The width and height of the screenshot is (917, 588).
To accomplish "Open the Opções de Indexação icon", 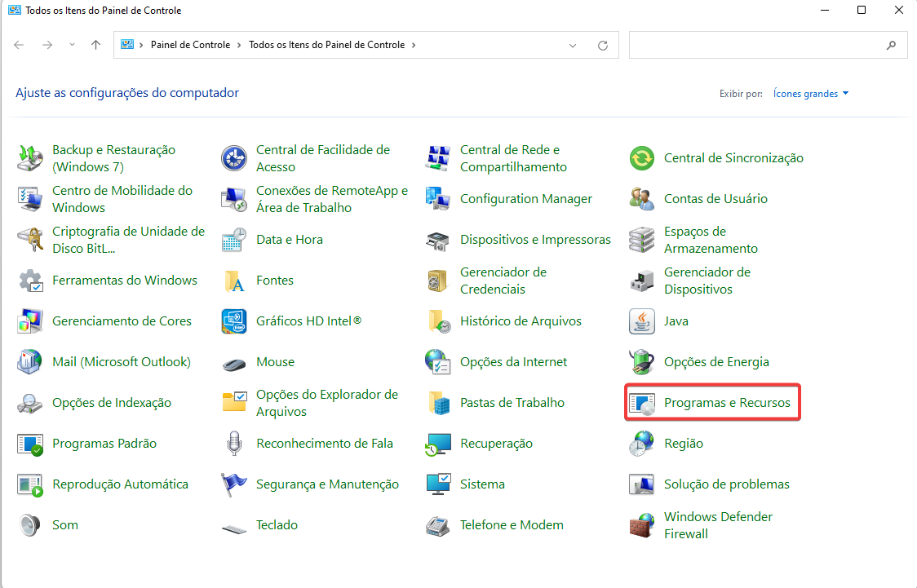I will pyautogui.click(x=30, y=404).
